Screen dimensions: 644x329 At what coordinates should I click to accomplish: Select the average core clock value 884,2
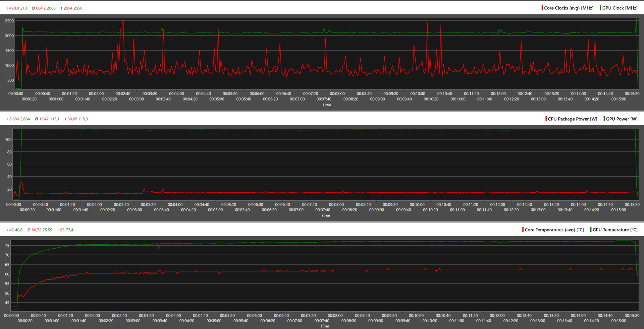(41, 8)
